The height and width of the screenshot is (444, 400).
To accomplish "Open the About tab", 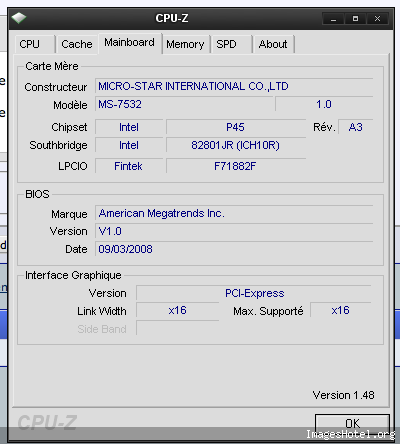I will [x=273, y=44].
